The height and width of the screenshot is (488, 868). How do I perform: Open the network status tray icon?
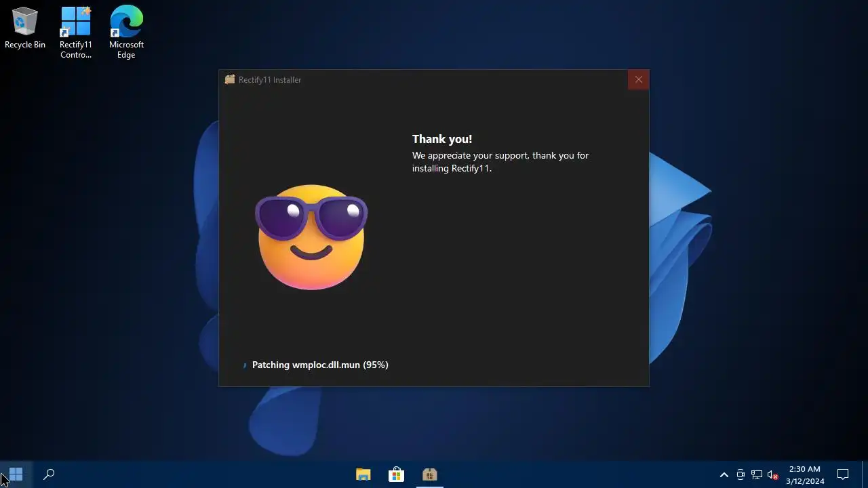click(757, 474)
